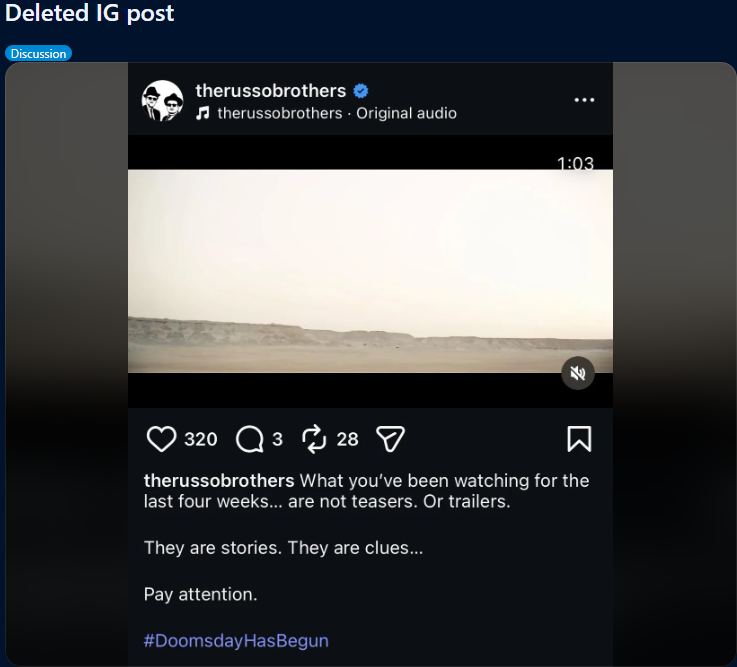Click the Discussion flair tag
Screen dimensions: 737x667
click(x=39, y=54)
